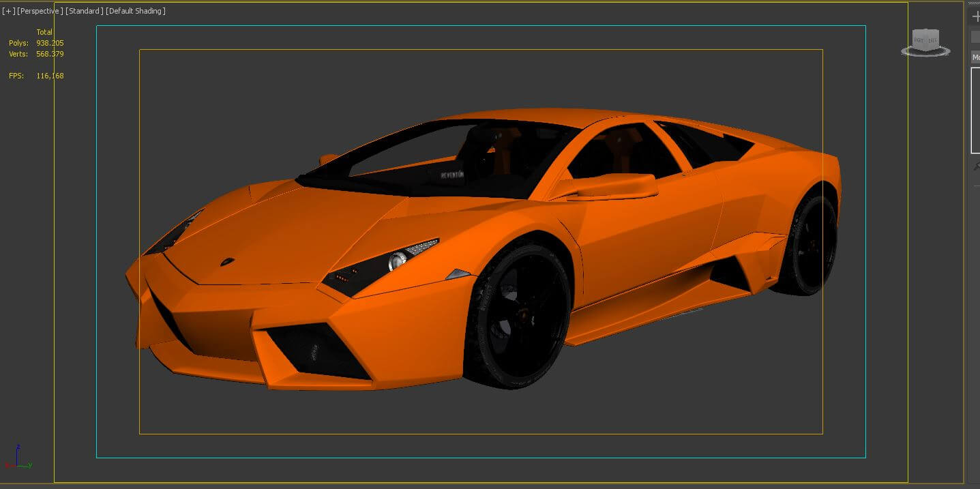Click the ViewCube cube

tap(925, 40)
